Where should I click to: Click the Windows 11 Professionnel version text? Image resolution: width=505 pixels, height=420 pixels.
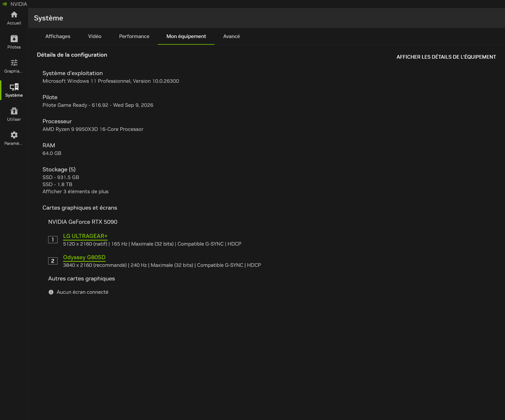[111, 81]
